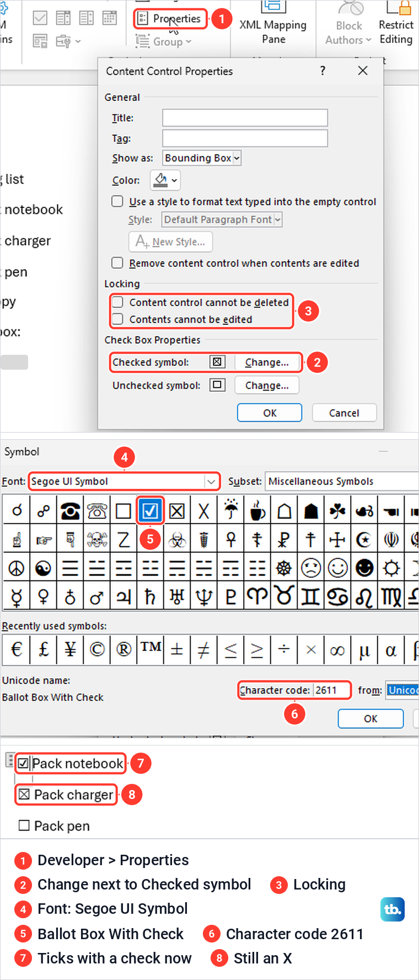Pick the Euro sign from recent symbols
The height and width of the screenshot is (980, 419).
(17, 649)
